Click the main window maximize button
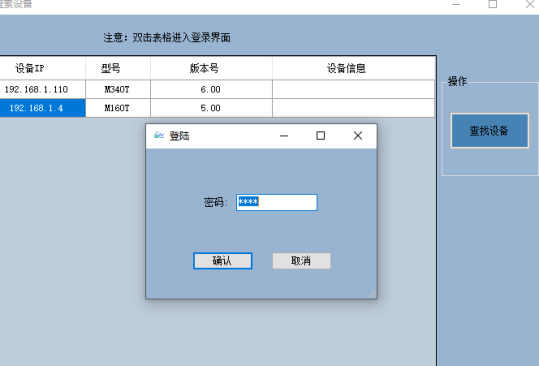Viewport: 539px width, 366px height. pos(493,4)
